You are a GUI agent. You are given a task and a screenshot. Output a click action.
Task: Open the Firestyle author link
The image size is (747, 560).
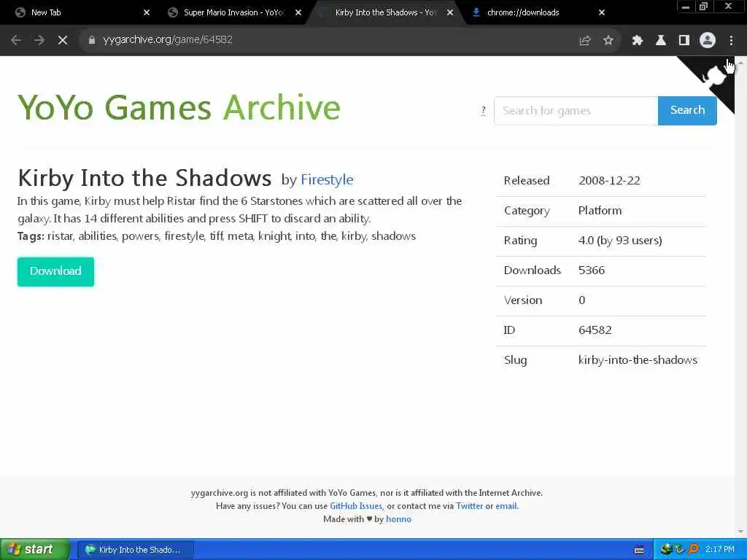[327, 179]
